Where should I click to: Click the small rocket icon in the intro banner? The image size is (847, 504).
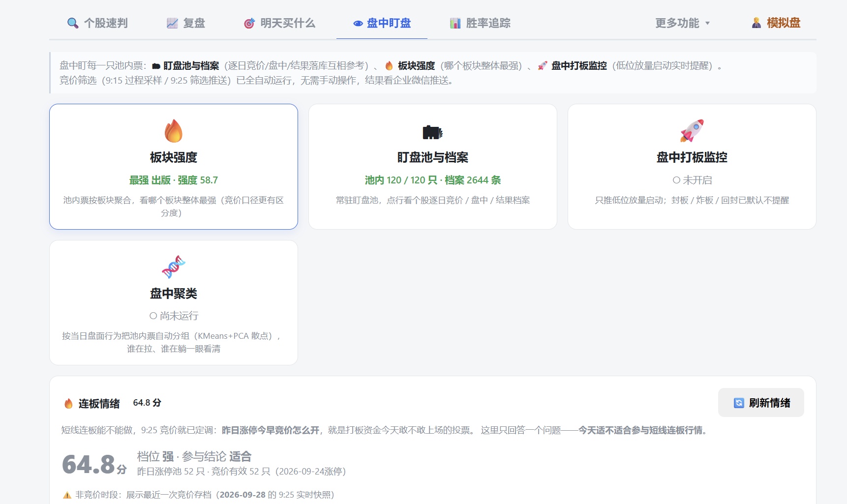543,66
